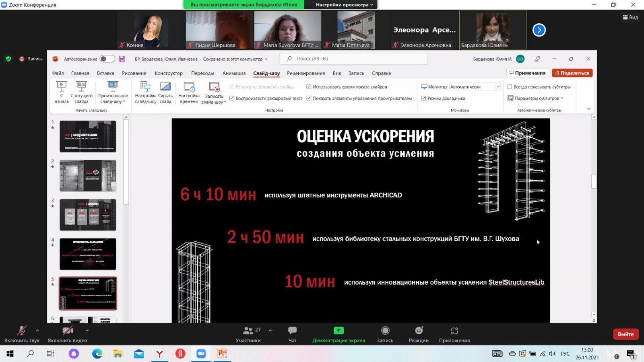Toggle 'Режим докладчика' checkbox
Image resolution: width=644 pixels, height=362 pixels.
[424, 98]
